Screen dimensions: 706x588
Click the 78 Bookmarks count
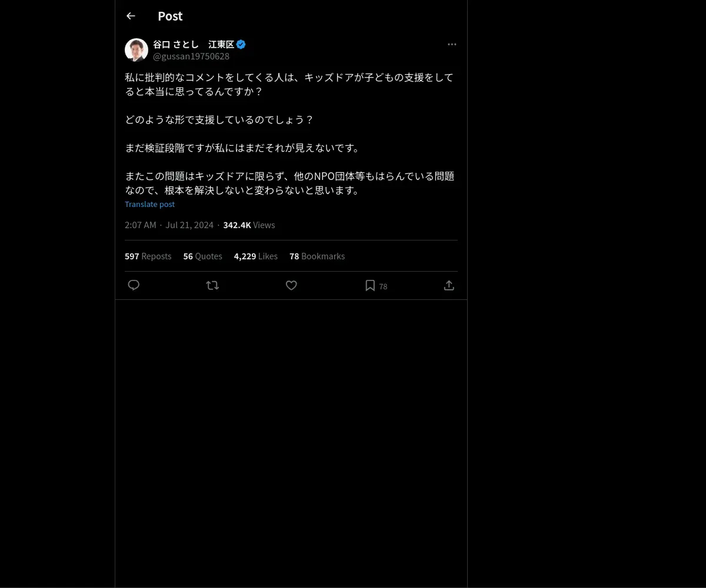(x=317, y=256)
